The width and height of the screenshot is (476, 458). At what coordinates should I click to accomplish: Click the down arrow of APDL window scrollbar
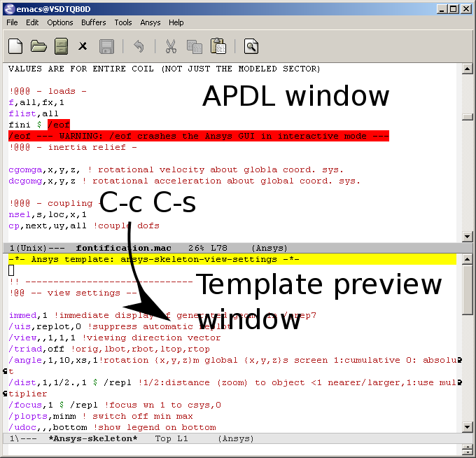(467, 236)
